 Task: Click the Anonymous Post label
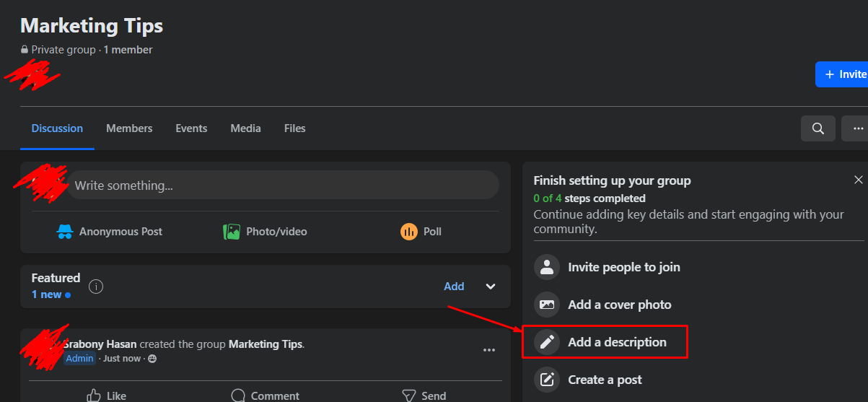click(120, 232)
